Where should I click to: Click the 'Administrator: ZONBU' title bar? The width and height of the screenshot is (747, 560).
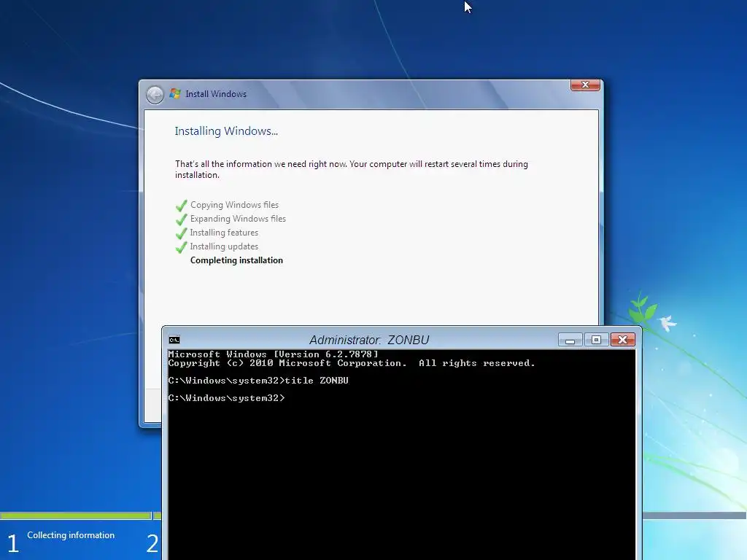369,340
